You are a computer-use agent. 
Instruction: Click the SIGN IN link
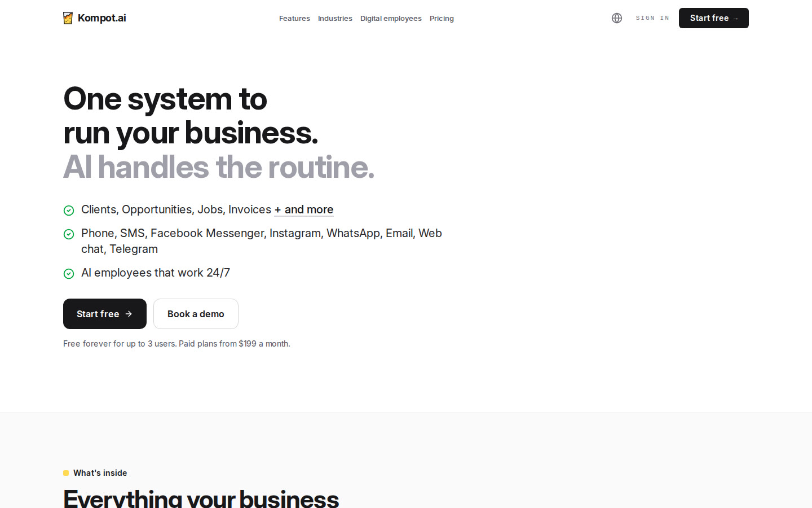652,18
